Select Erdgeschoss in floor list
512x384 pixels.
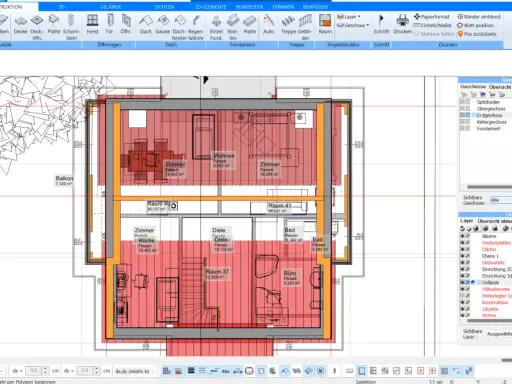click(489, 115)
